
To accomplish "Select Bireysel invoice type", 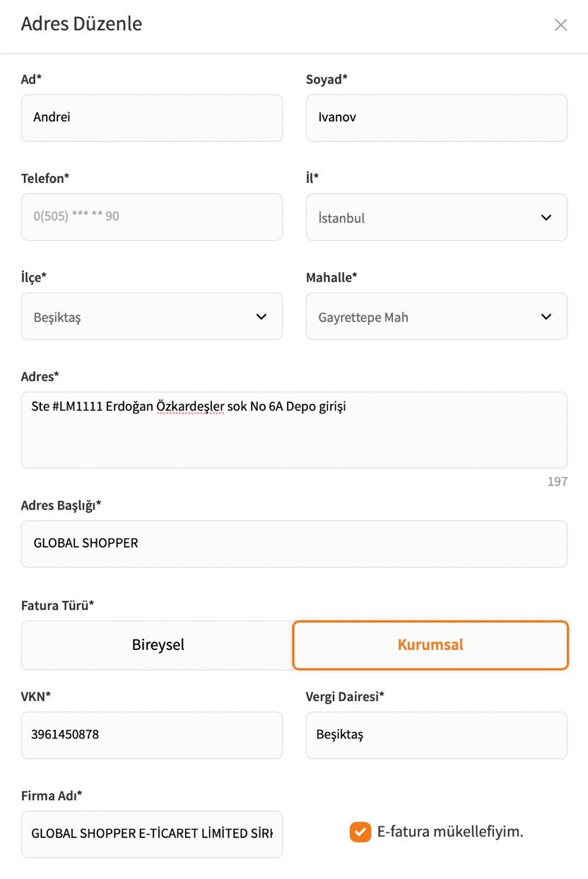I will pos(158,645).
